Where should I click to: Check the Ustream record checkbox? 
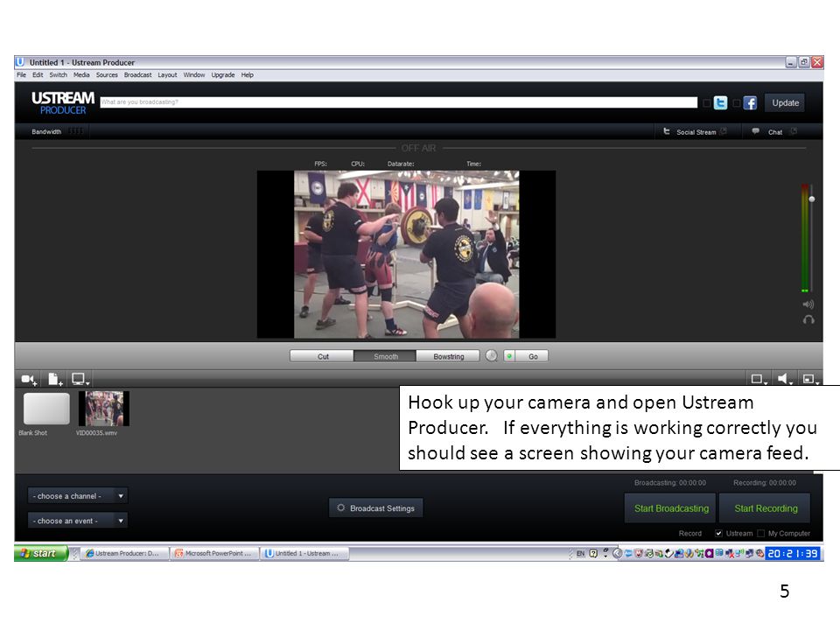(718, 533)
